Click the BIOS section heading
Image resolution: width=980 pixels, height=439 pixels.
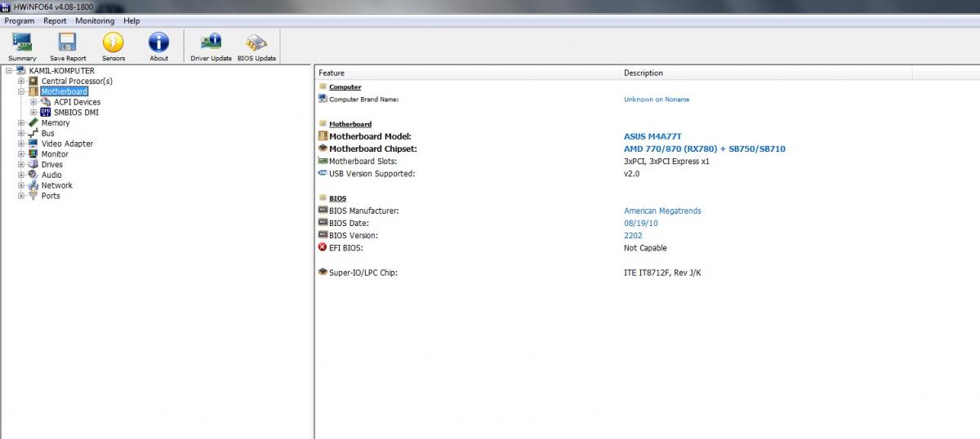337,198
